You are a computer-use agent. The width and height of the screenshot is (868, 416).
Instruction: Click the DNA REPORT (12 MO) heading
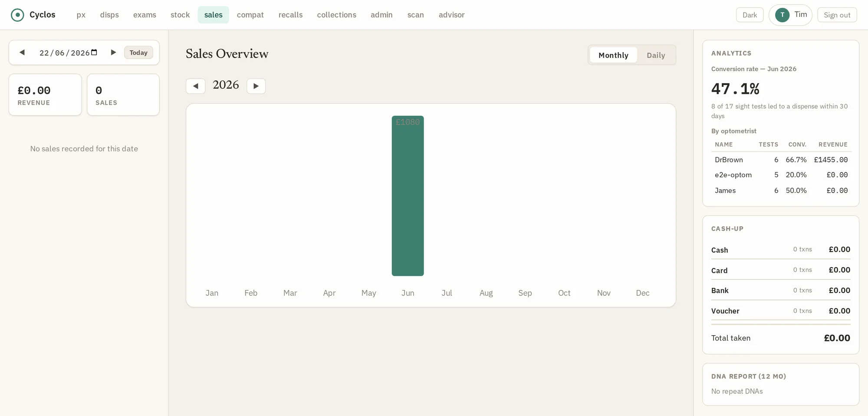point(749,376)
